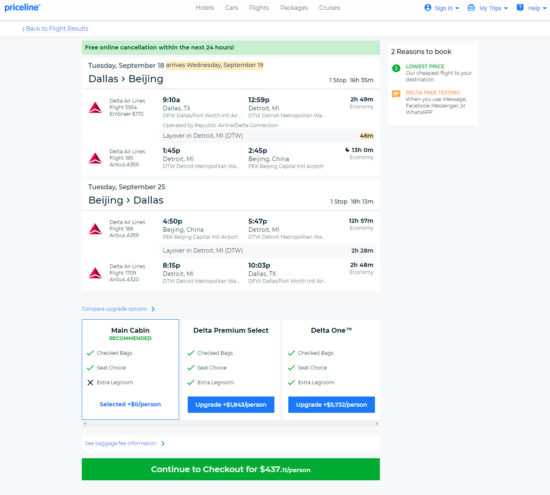Open the Sign In dropdown
This screenshot has width=550, height=495.
tap(447, 8)
